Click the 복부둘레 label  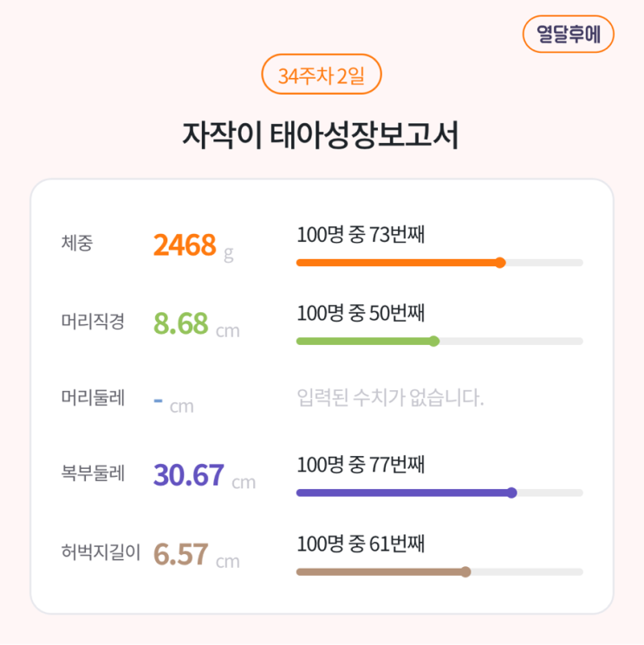pyautogui.click(x=93, y=473)
